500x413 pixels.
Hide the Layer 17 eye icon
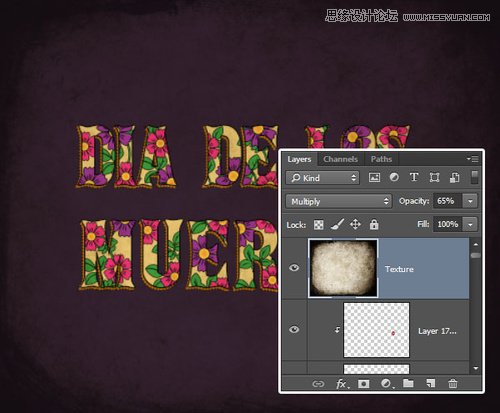coord(294,330)
